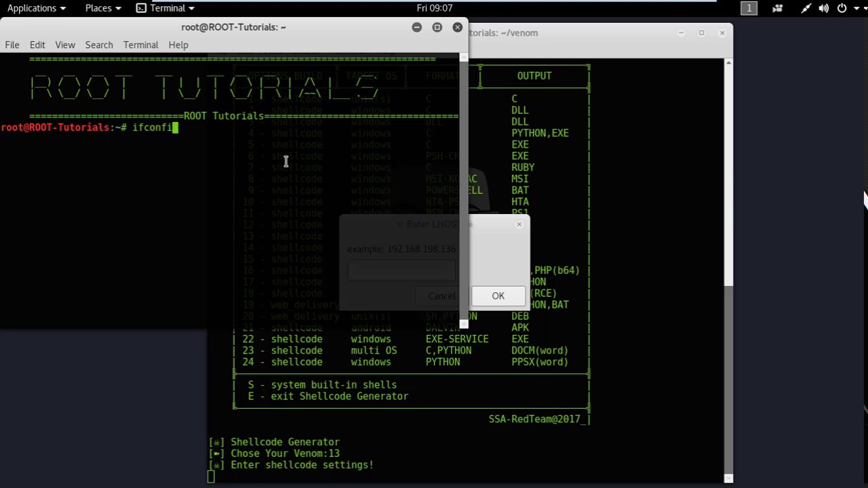Image resolution: width=868 pixels, height=488 pixels.
Task: Open the View menu
Action: pos(65,45)
